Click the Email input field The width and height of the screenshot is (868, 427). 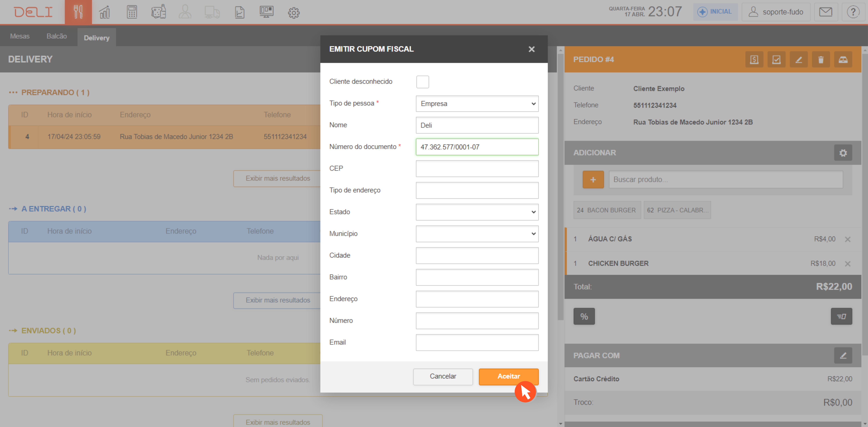(477, 343)
